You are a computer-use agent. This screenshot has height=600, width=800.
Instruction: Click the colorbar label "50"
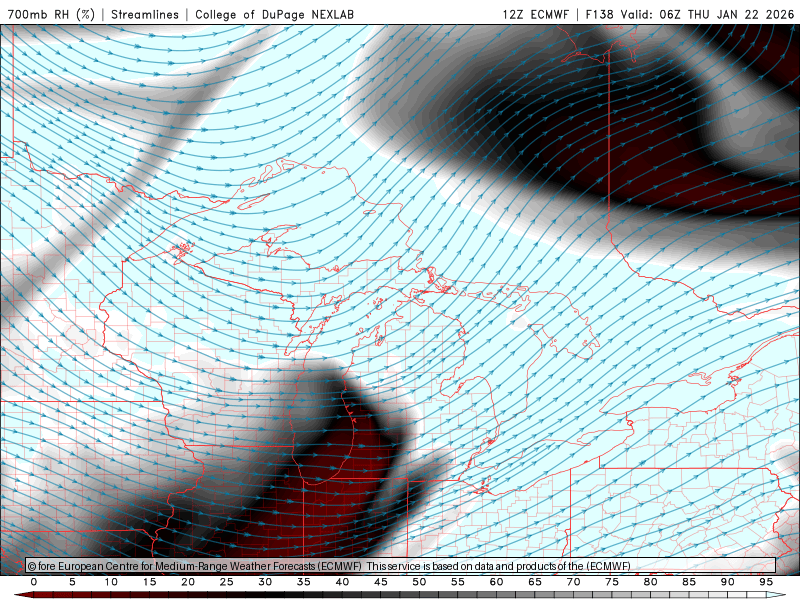click(419, 582)
